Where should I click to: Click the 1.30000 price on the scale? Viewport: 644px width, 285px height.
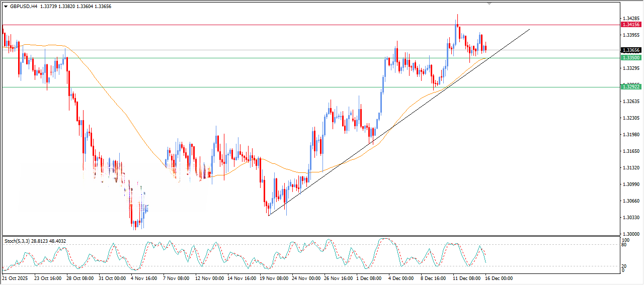click(630, 234)
